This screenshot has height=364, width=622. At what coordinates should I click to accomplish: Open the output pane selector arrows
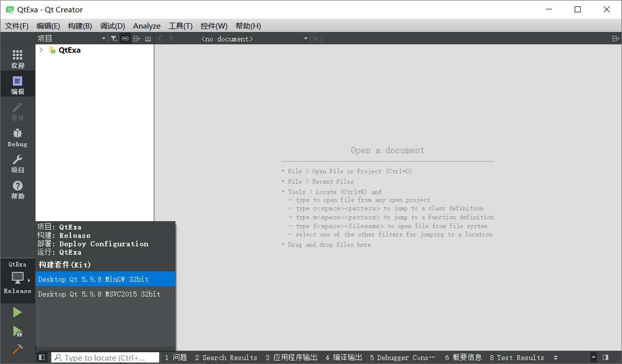[x=556, y=358]
